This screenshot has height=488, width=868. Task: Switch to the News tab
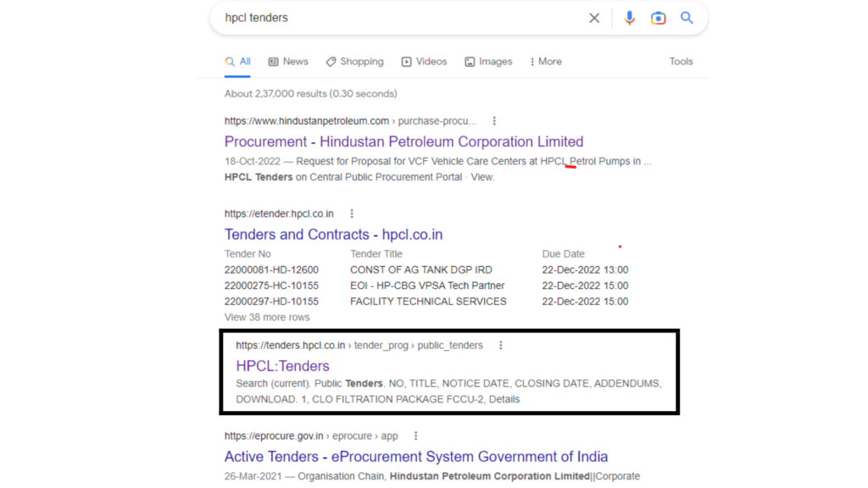coord(288,62)
